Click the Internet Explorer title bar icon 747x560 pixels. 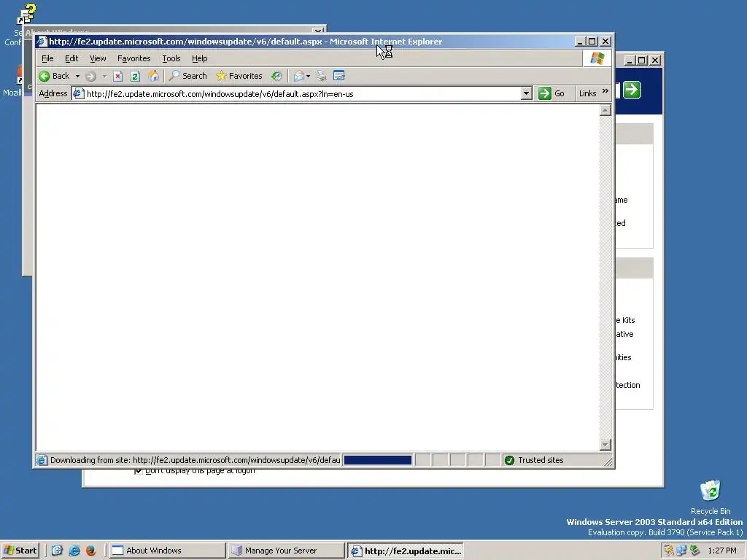(42, 42)
